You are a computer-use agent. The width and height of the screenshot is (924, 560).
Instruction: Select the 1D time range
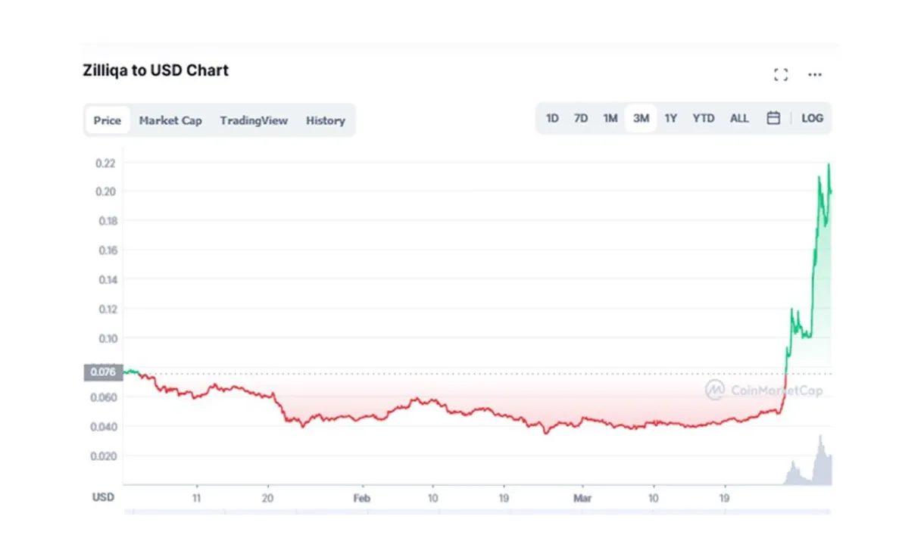pyautogui.click(x=552, y=118)
